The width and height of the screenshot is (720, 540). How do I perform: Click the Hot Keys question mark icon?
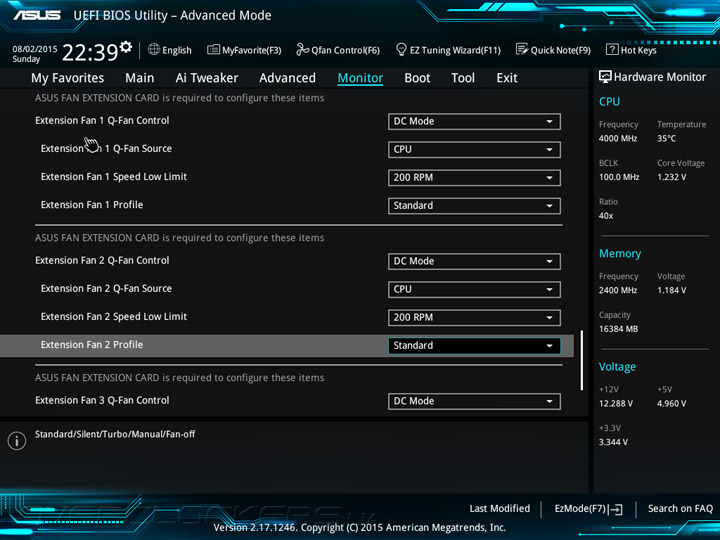[x=612, y=49]
